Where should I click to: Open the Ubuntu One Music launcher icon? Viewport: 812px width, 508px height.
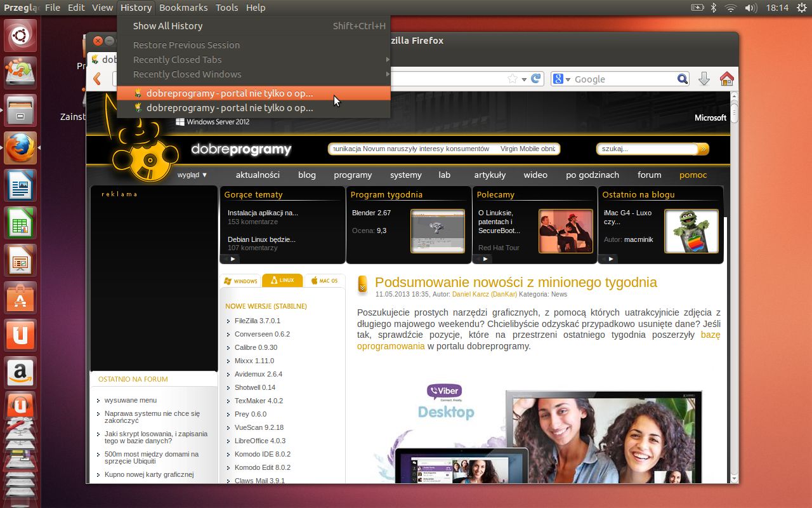(x=21, y=406)
